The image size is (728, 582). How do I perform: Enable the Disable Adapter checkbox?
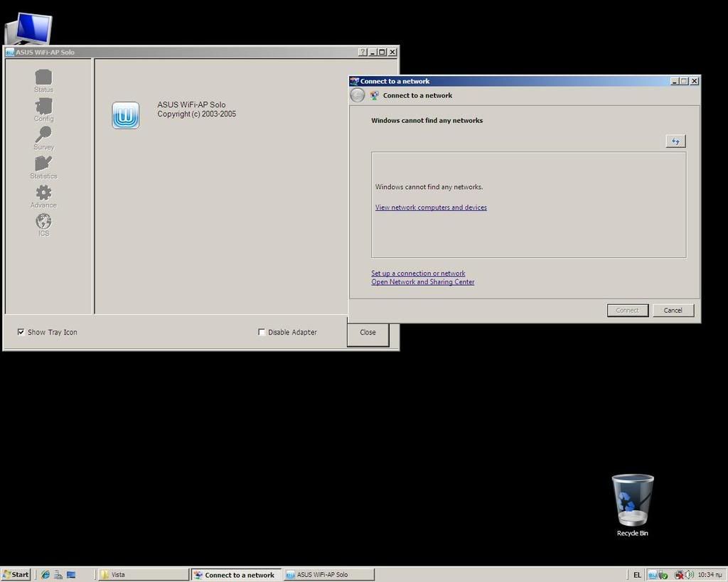[262, 332]
